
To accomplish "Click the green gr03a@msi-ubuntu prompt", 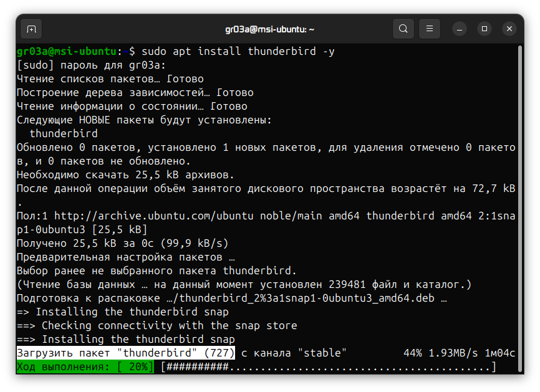I will pyautogui.click(x=67, y=51).
